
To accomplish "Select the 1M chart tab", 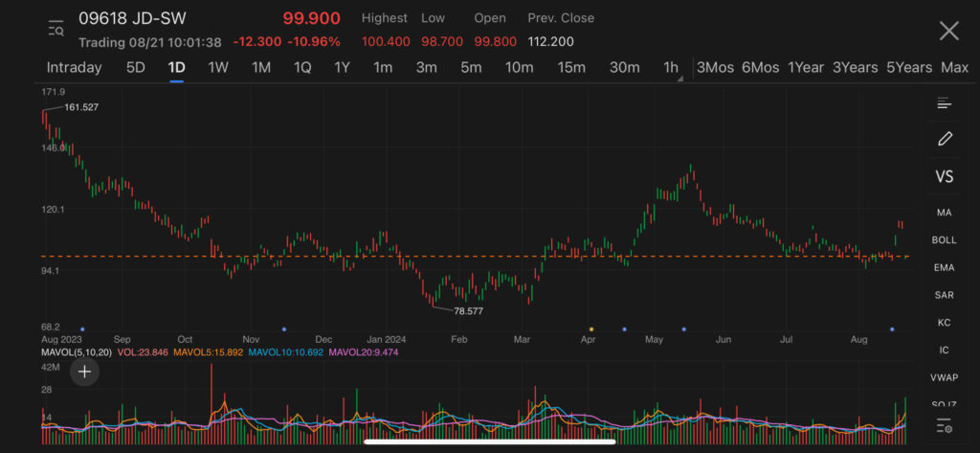I will tap(260, 68).
